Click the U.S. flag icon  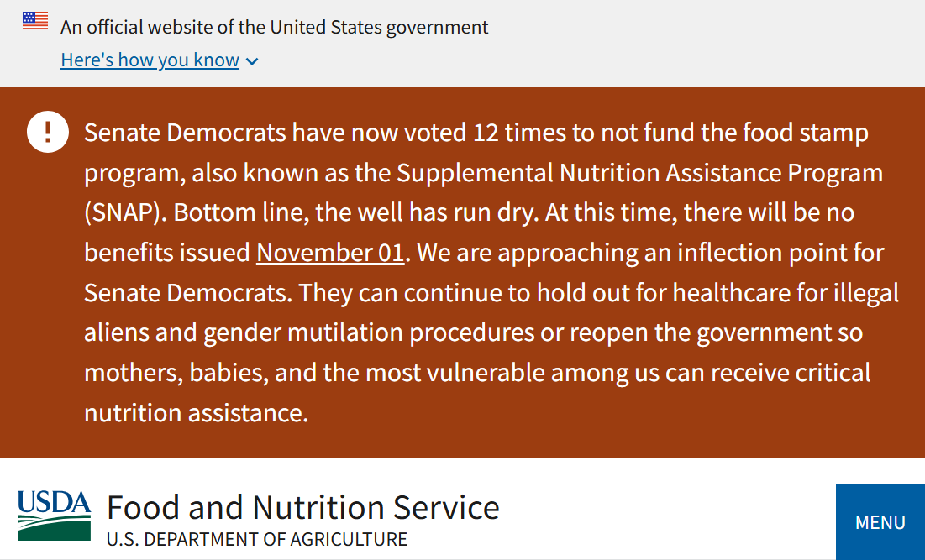(35, 21)
